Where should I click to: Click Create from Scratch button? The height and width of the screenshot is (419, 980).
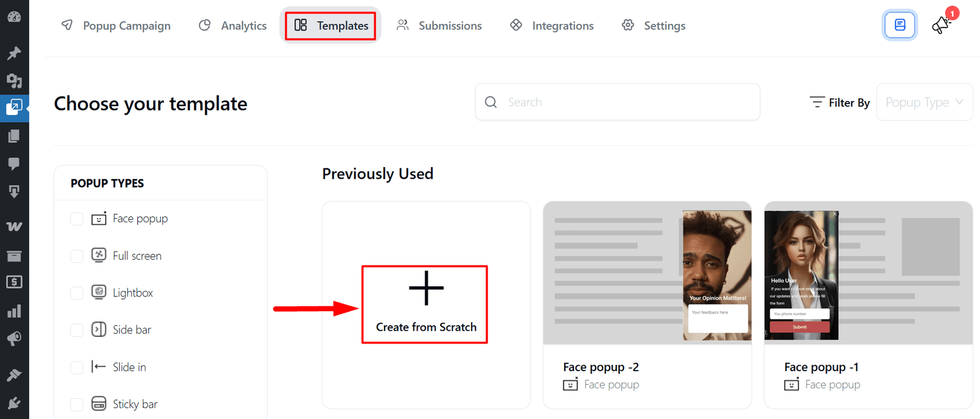(x=425, y=304)
